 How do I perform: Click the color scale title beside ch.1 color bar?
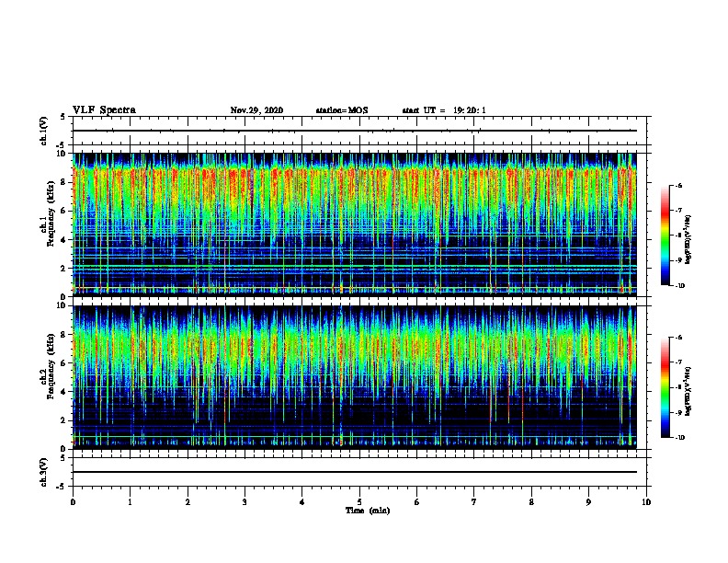(x=688, y=239)
